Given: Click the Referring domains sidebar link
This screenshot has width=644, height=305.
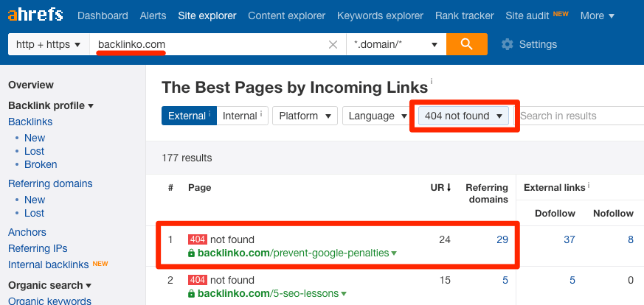Looking at the screenshot, I should (50, 183).
